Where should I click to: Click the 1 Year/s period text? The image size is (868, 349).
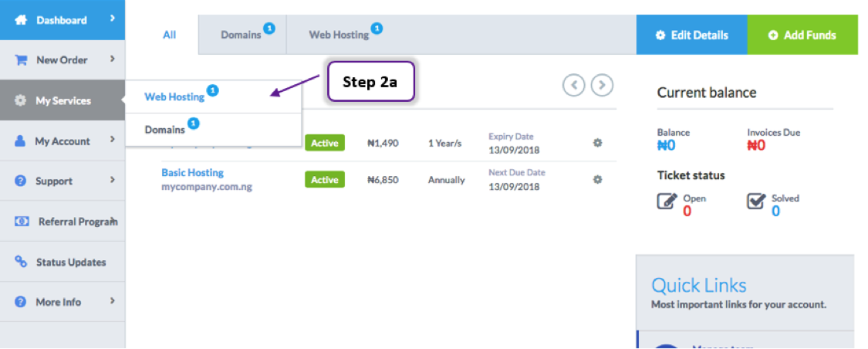tap(444, 143)
